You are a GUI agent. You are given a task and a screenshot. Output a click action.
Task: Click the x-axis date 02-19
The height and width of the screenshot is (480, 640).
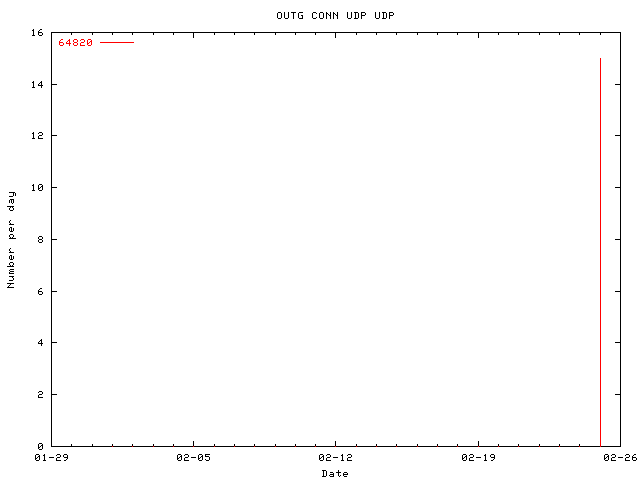tap(478, 458)
